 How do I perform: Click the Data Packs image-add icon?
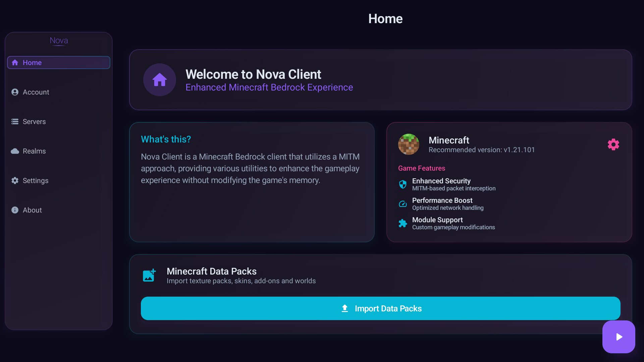[x=149, y=275]
